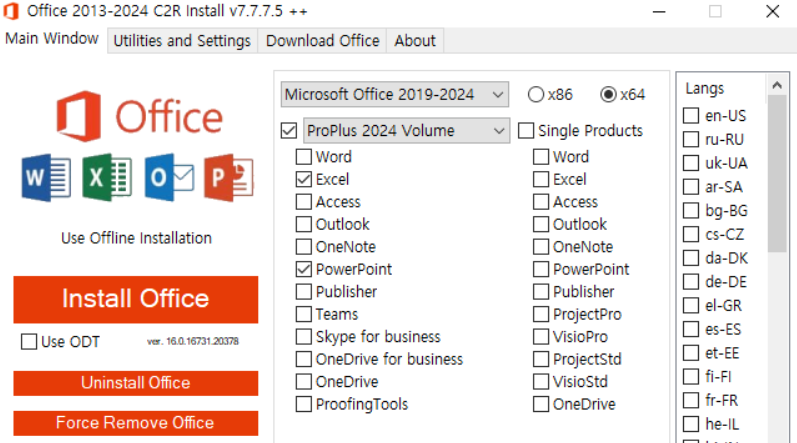Click the blue Outlook application icon
The width and height of the screenshot is (797, 443).
(x=169, y=178)
